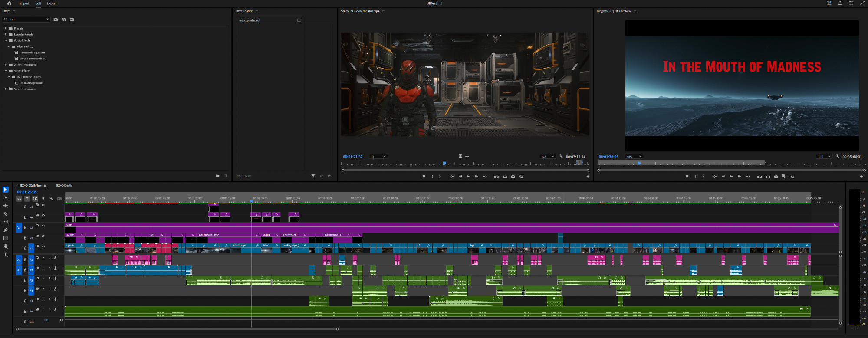Viewport: 868px width, 338px height.
Task: Open Source monitor settings wrench
Action: [561, 157]
